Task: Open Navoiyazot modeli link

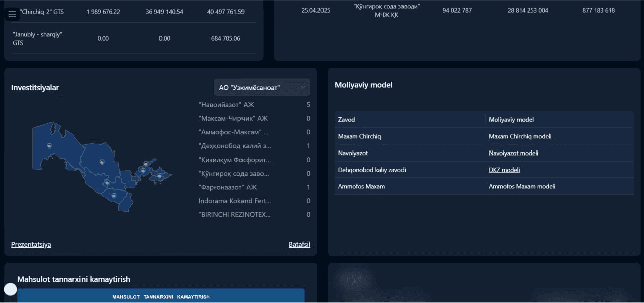Action: tap(514, 153)
